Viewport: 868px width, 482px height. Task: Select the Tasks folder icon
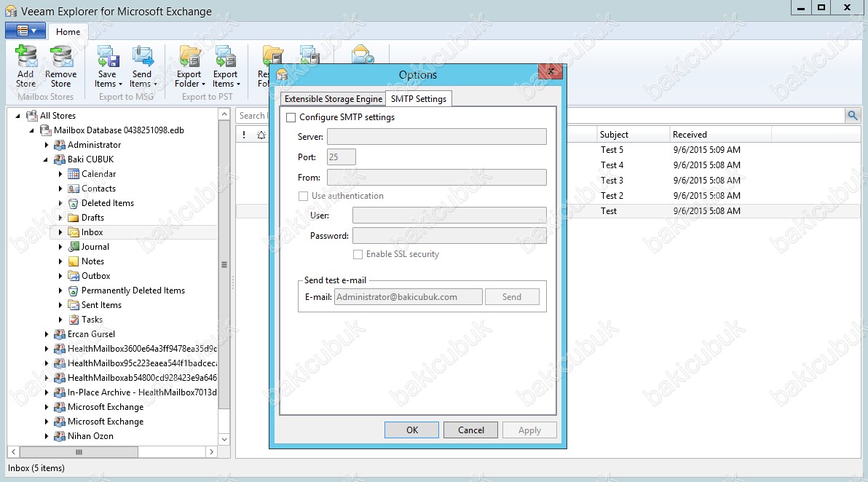pyautogui.click(x=73, y=320)
